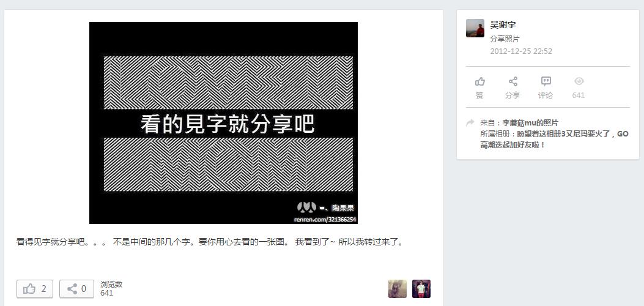The image size is (644, 306).
Task: Click the shared optical illusion photo
Action: coord(223,123)
